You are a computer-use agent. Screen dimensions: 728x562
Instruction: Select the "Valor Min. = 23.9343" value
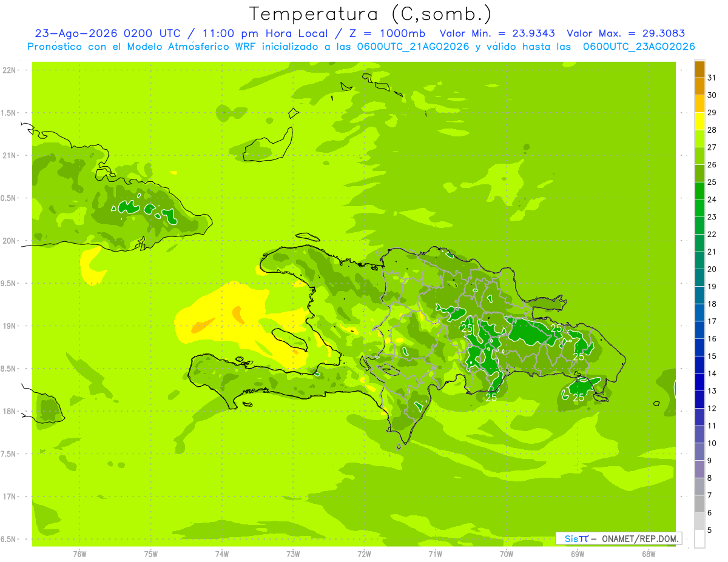coord(497,33)
